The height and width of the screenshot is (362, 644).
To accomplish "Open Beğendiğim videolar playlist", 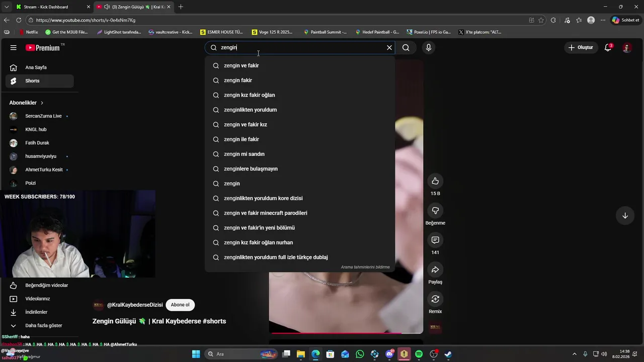I will 39,285.
